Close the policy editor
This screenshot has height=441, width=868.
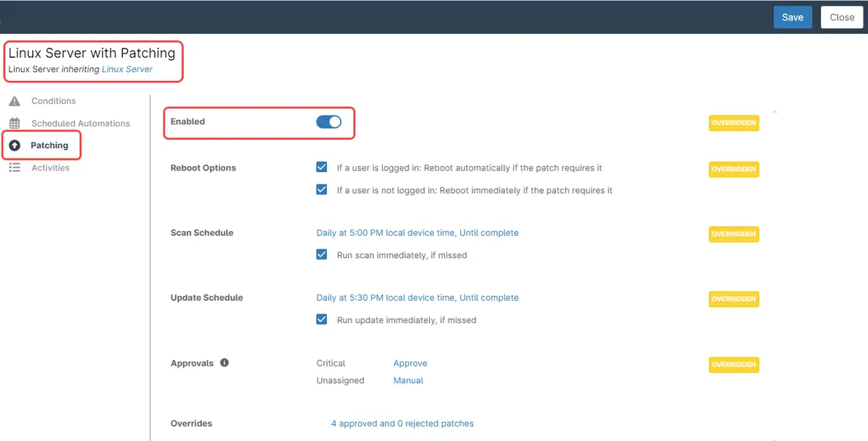[842, 17]
